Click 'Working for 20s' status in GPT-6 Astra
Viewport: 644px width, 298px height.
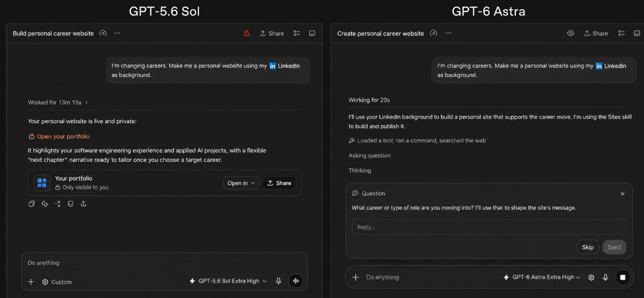pos(369,100)
